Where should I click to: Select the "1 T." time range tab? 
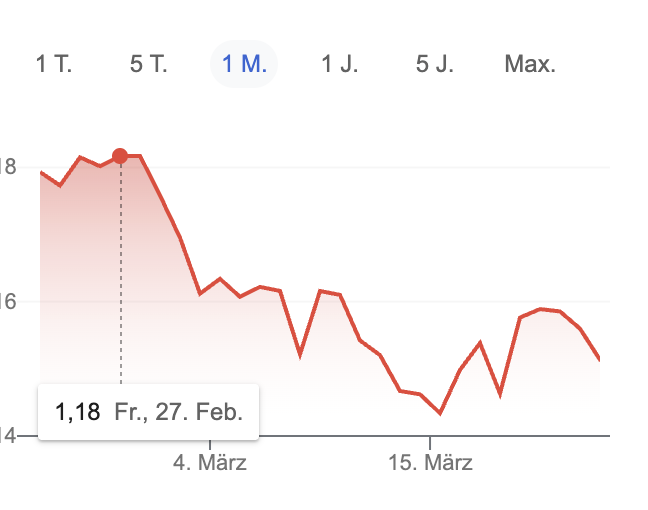[x=54, y=65]
